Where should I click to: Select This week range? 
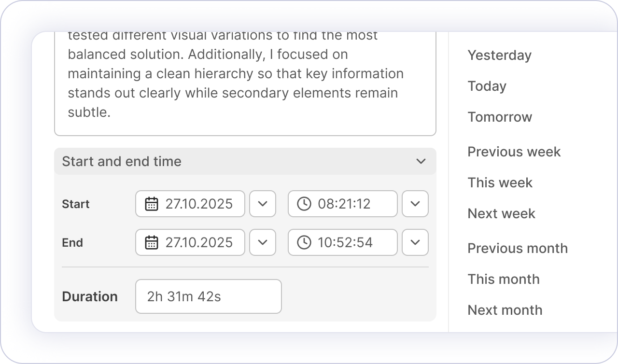coord(500,183)
